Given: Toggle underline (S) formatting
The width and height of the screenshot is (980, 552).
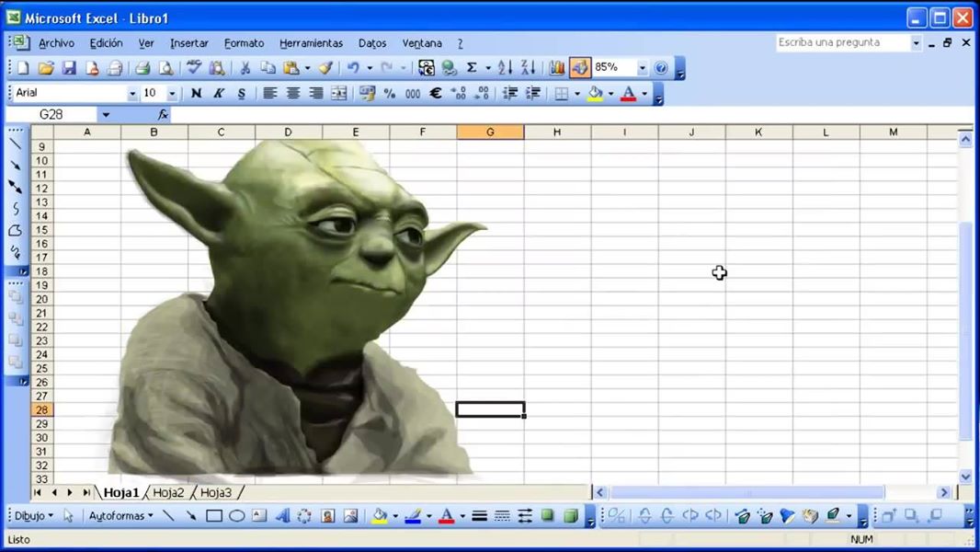Looking at the screenshot, I should [x=241, y=94].
